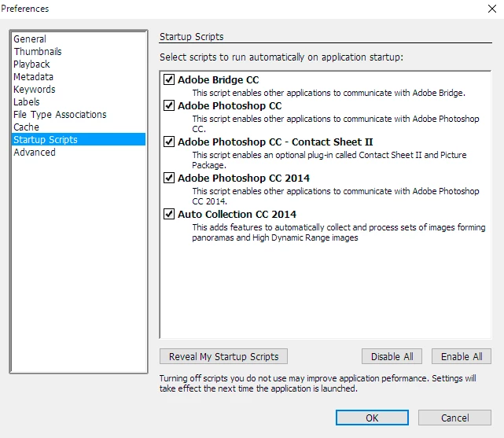Click the description about communicating with Adobe Bridge
This screenshot has height=438, width=504.
click(x=329, y=93)
